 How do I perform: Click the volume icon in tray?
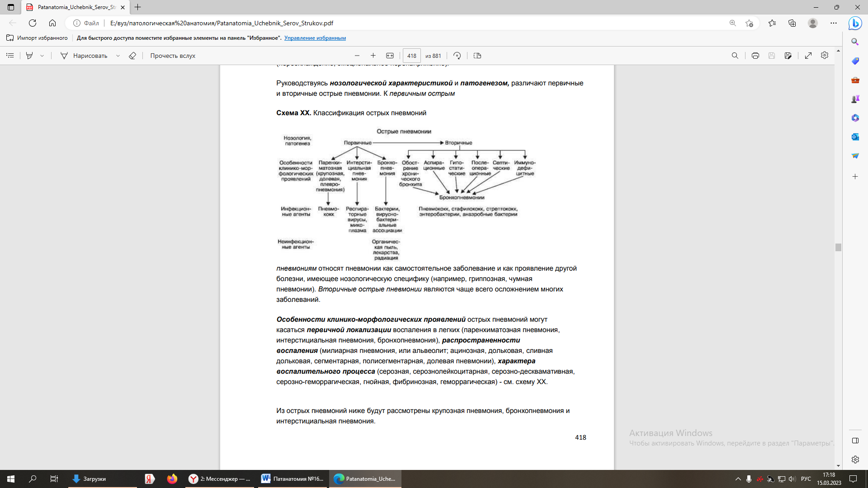(792, 479)
